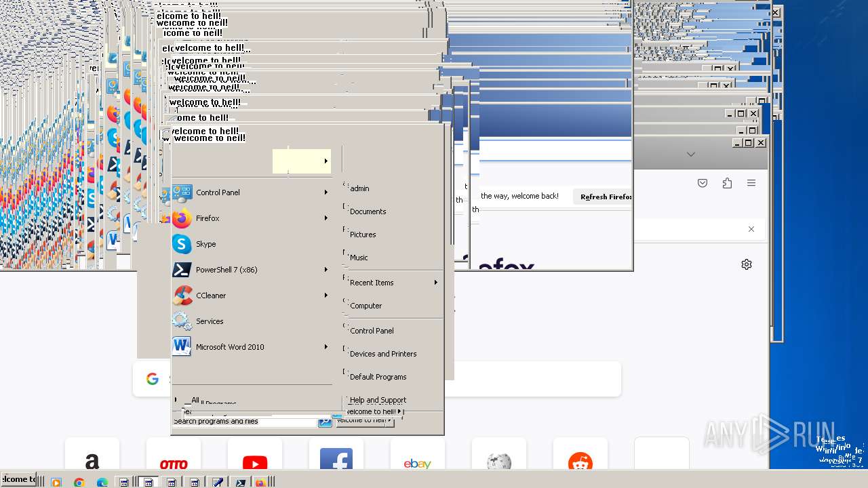Open Pictures from the Start menu
Viewport: 868px width, 488px height.
click(363, 235)
